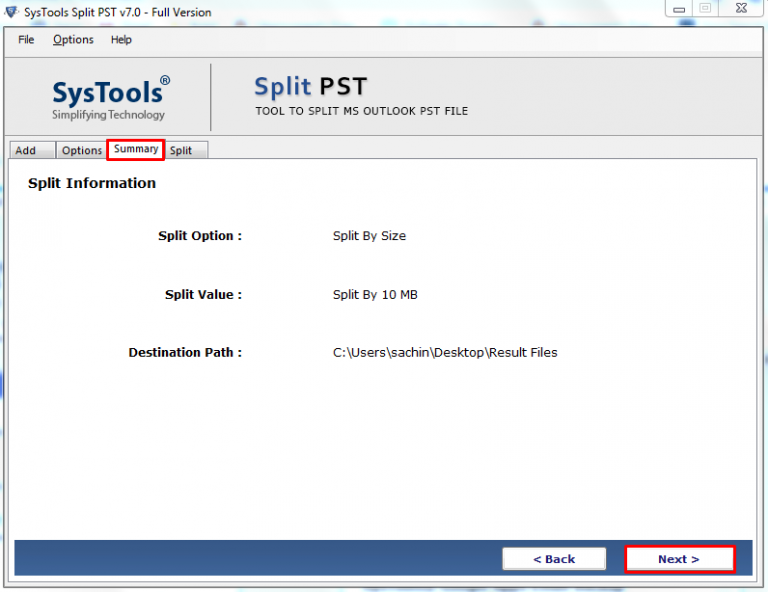Open the File menu
The height and width of the screenshot is (592, 768).
26,40
